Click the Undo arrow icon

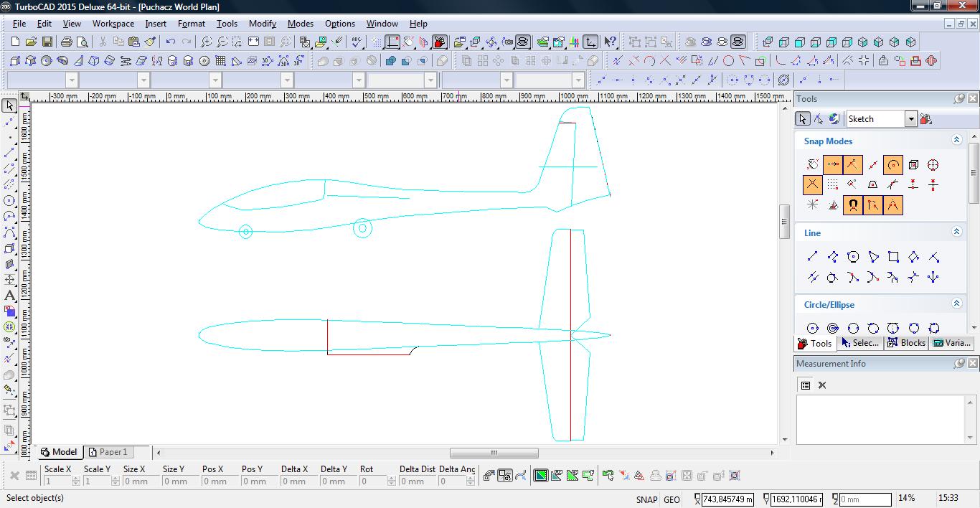click(171, 42)
